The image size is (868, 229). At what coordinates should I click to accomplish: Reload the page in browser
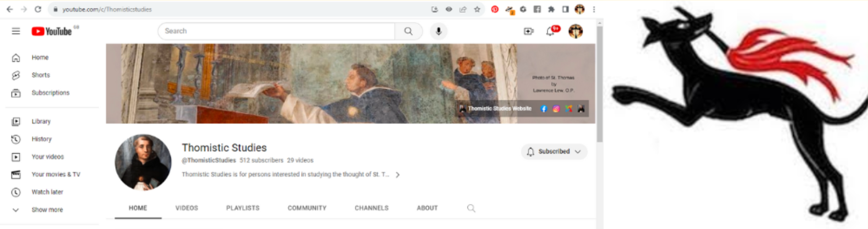(x=38, y=9)
